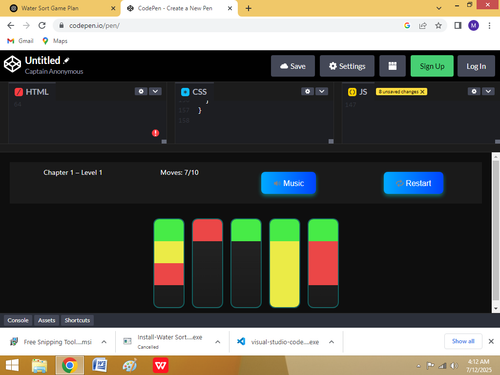
Task: Reload the CodePen page
Action: pyautogui.click(x=42, y=25)
